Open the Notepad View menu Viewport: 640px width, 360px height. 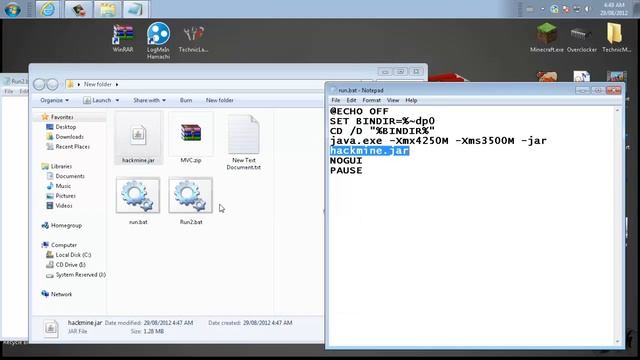(x=393, y=100)
